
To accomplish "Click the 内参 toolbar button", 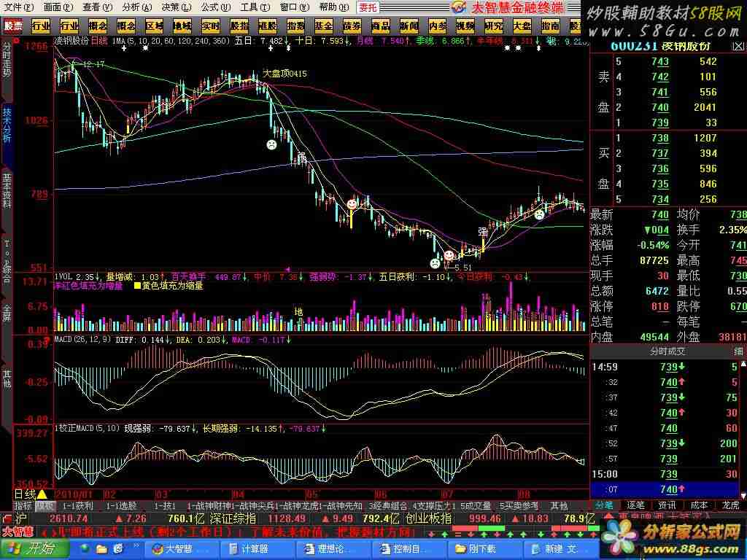I will (438, 26).
